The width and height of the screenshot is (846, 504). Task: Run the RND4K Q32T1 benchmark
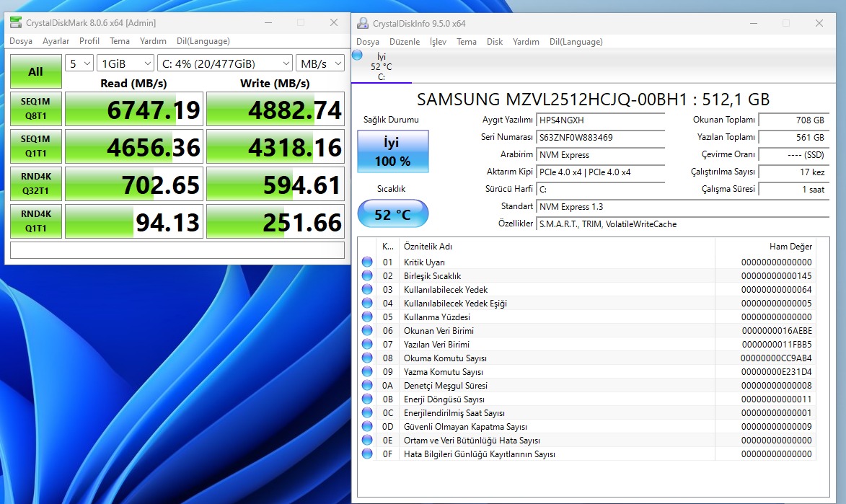coord(35,184)
